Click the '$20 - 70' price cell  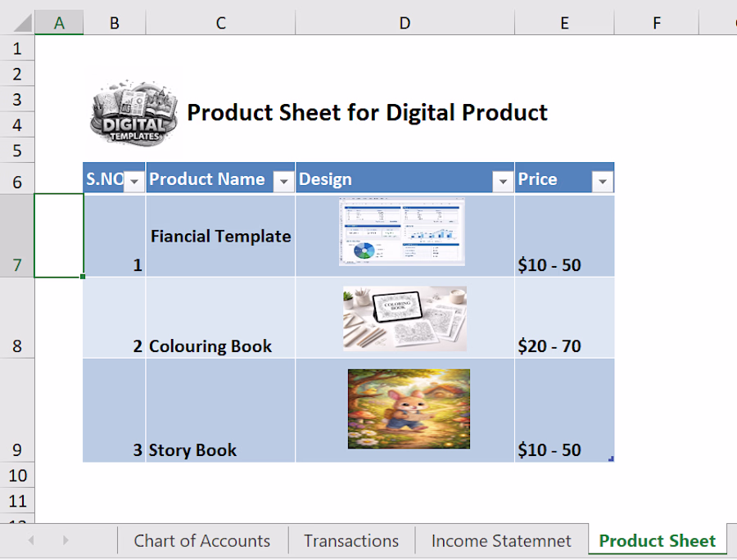564,318
